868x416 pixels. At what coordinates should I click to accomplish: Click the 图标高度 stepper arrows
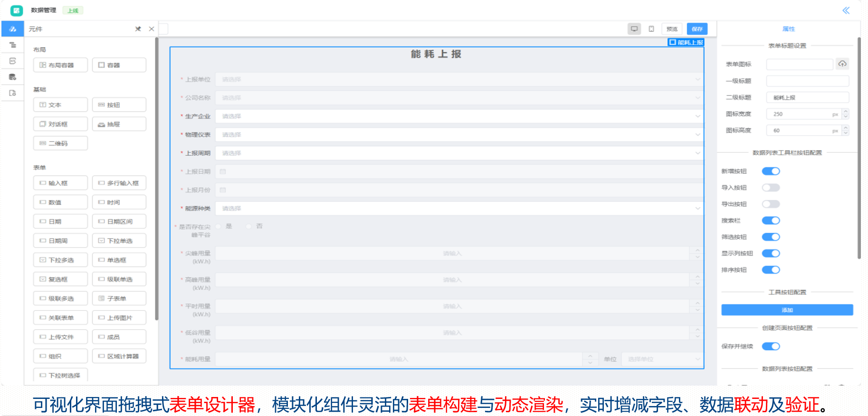pos(845,131)
